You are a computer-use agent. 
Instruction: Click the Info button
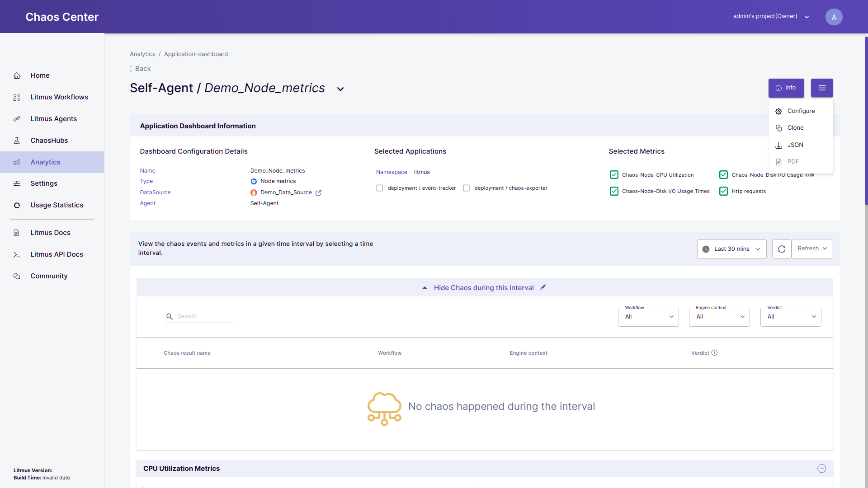[x=786, y=88]
